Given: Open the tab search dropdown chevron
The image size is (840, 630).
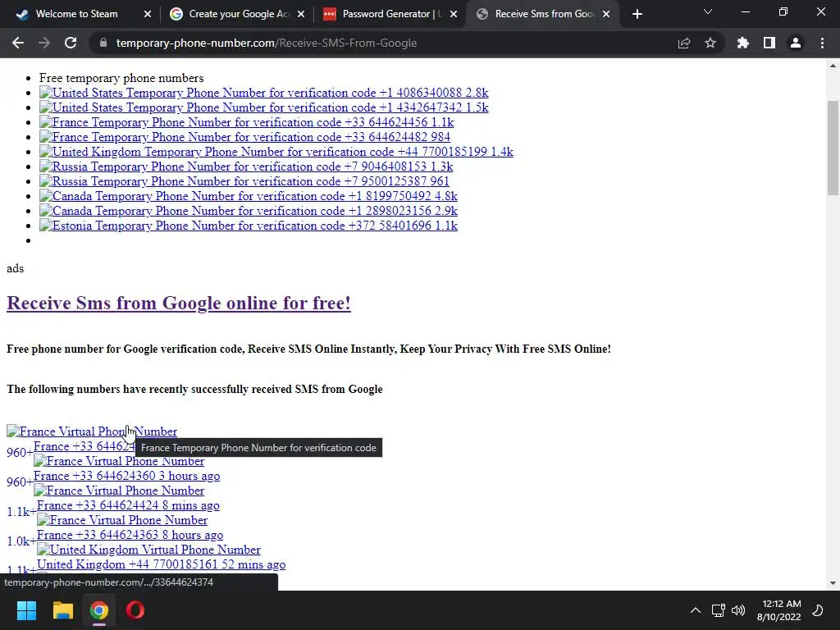Looking at the screenshot, I should click(708, 11).
